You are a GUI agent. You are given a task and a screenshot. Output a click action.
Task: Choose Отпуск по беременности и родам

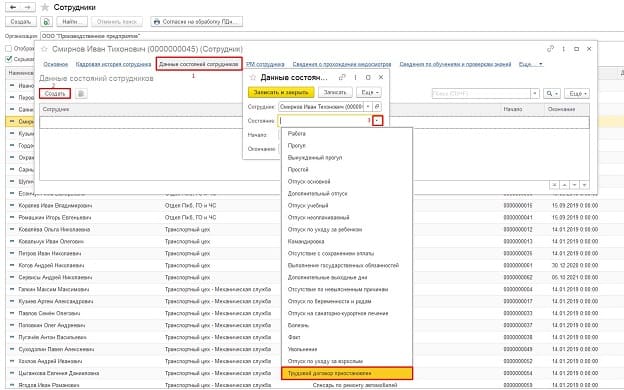347,301
